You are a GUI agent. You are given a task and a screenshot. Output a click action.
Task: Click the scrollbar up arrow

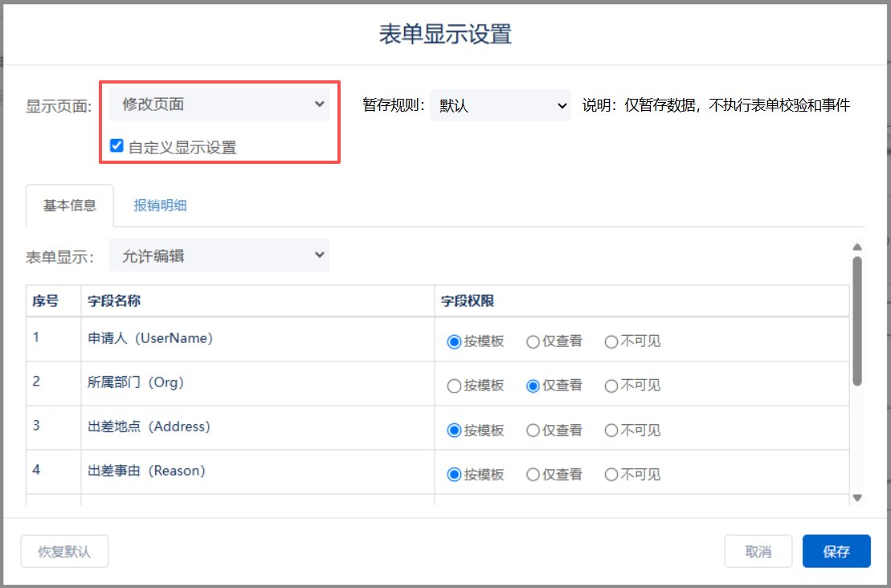coord(857,247)
